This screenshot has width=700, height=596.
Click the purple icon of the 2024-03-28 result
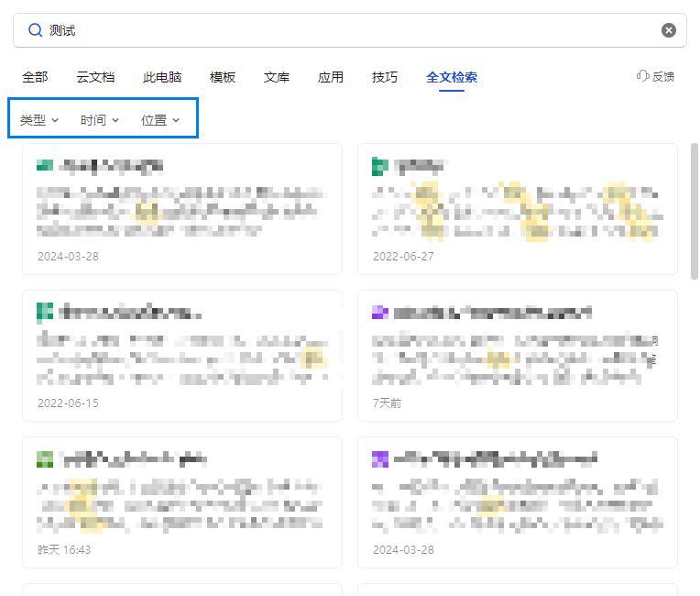(x=380, y=458)
